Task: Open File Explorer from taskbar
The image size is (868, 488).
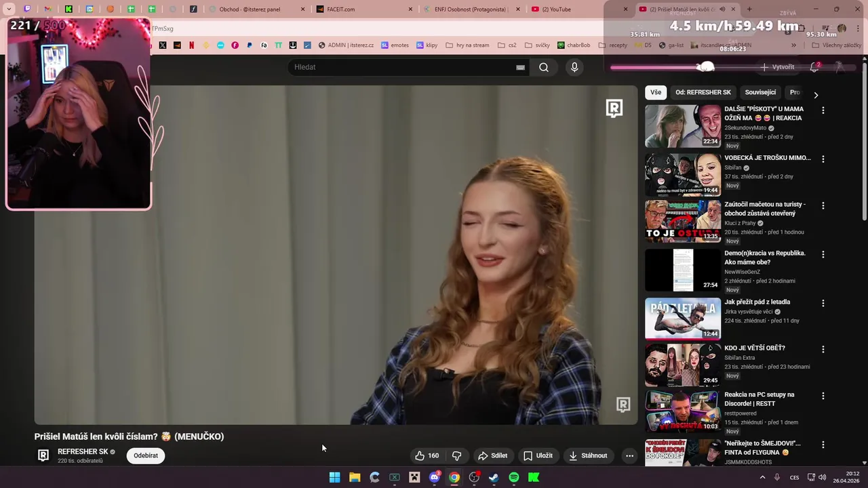Action: pyautogui.click(x=355, y=477)
